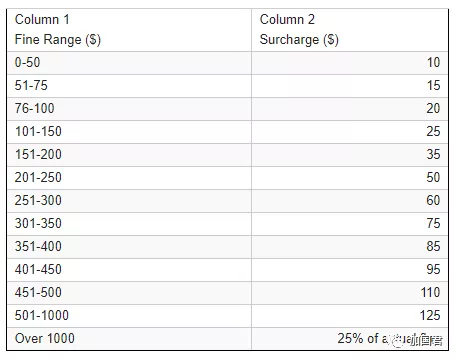Click the Column 1 Fine Range header
457x361 pixels.
[x=129, y=30]
